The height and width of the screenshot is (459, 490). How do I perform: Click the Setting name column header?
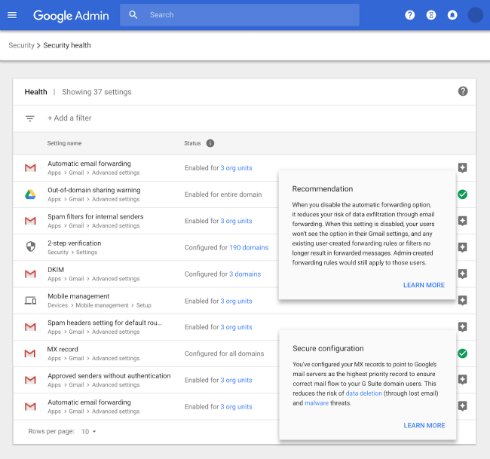point(64,143)
